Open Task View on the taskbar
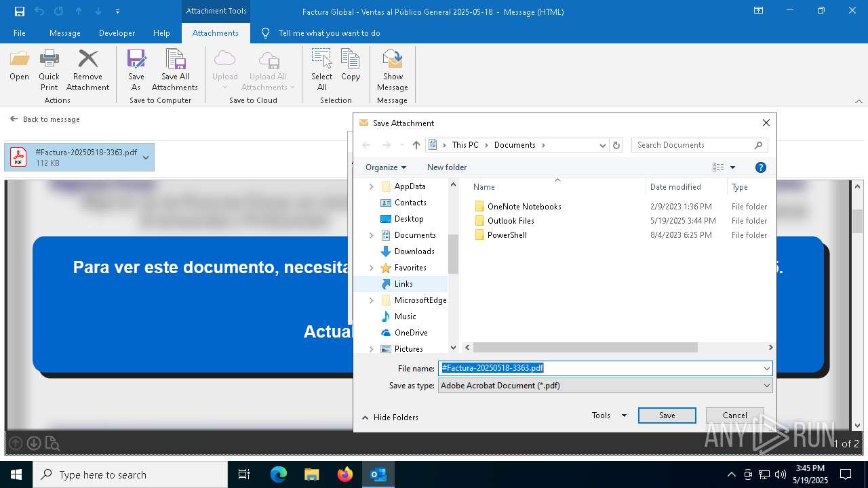 (x=244, y=474)
